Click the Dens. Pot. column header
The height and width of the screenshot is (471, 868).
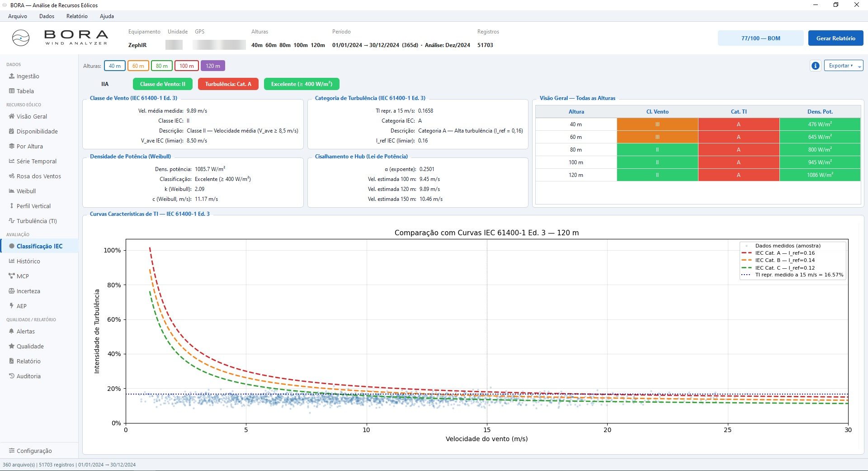(x=820, y=112)
